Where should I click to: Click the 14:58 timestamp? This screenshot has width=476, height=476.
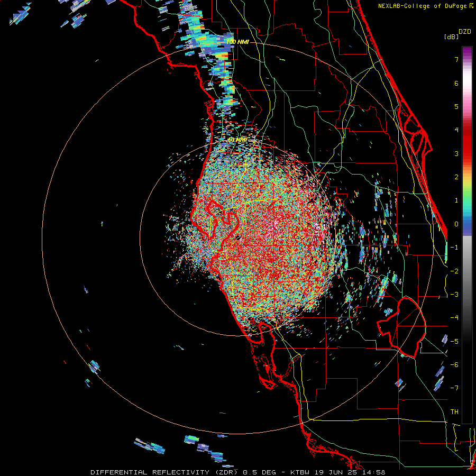click(373, 472)
